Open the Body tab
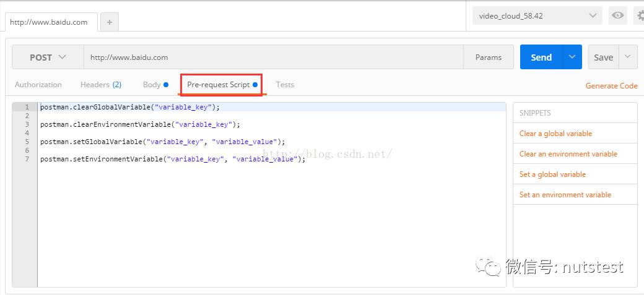This screenshot has width=644, height=295. click(x=155, y=85)
